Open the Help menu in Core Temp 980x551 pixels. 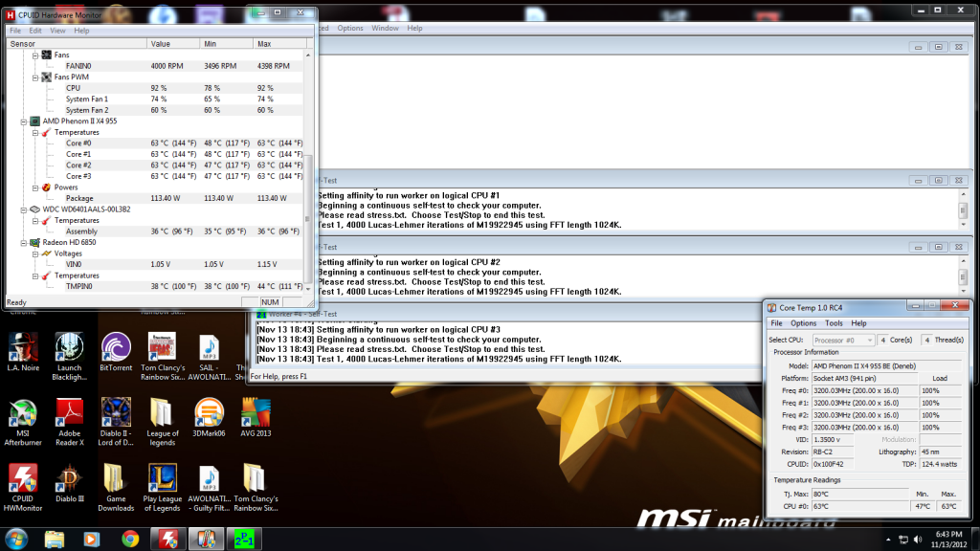tap(858, 323)
